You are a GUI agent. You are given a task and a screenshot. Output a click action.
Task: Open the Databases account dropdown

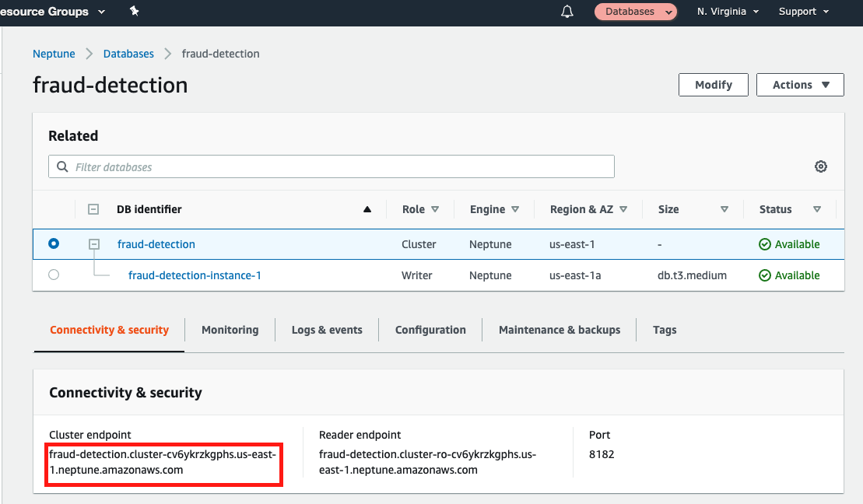pos(636,12)
